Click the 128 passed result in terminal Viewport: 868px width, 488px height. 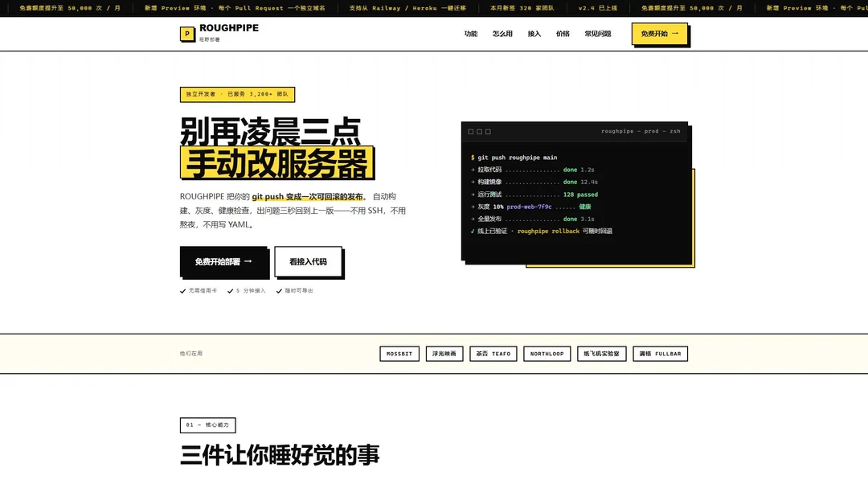580,195
